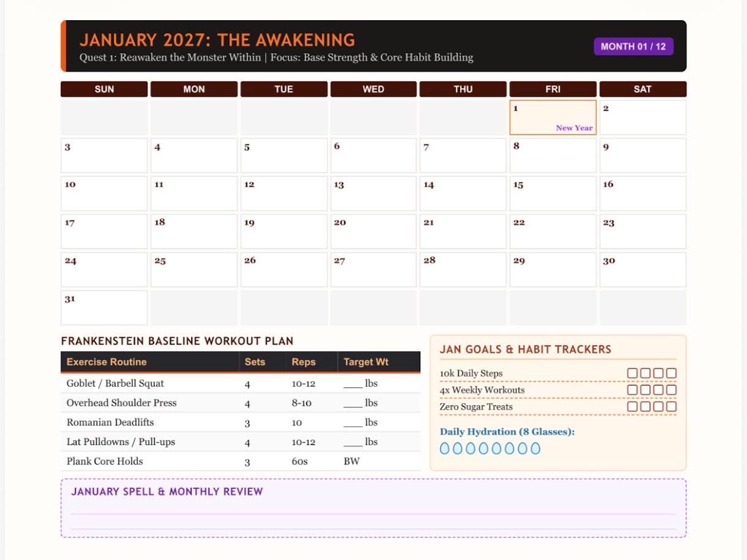Image resolution: width=747 pixels, height=560 pixels.
Task: Fill the second hydration water drop
Action: coord(458,449)
